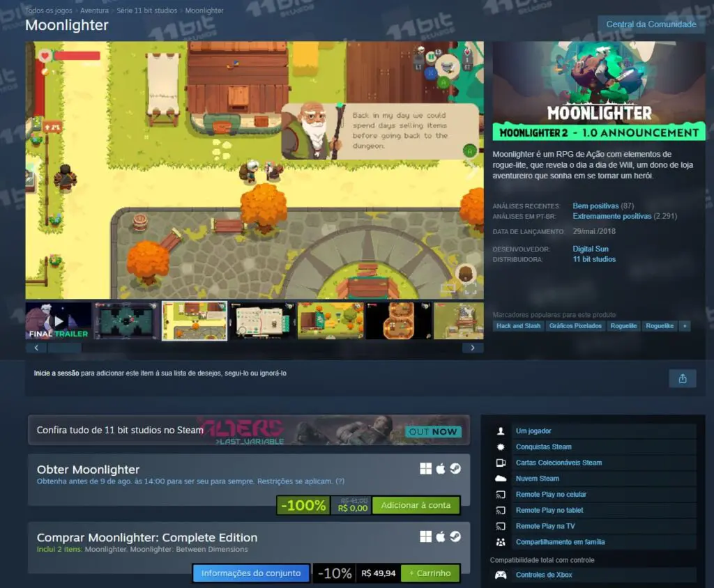Open Digital Sun developer link
Image resolution: width=714 pixels, height=588 pixels.
pyautogui.click(x=591, y=249)
